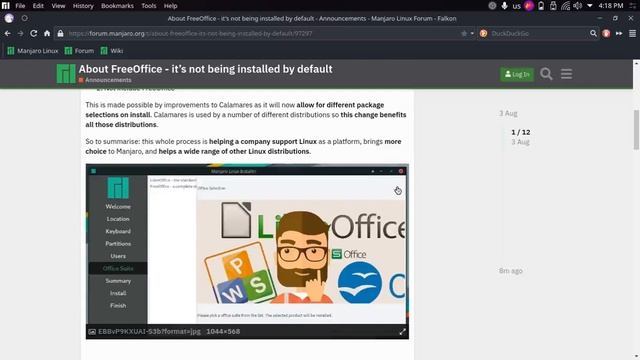
Task: Go to the home page
Action: pos(47,33)
